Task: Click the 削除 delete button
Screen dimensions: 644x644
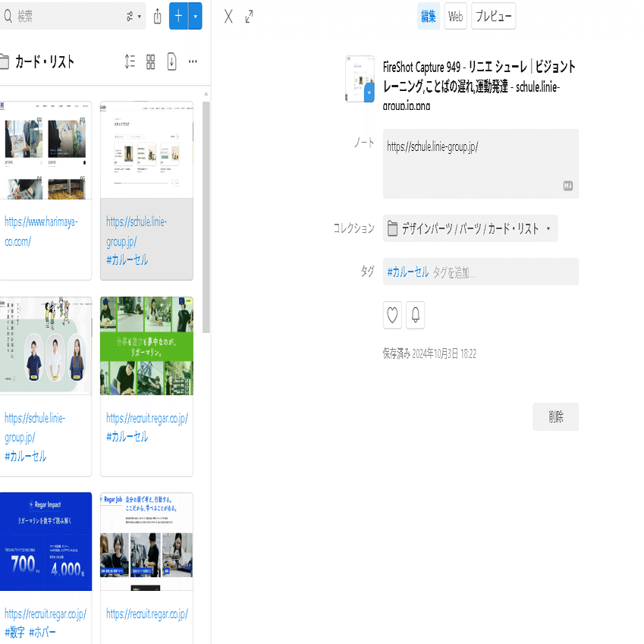Action: (x=555, y=416)
